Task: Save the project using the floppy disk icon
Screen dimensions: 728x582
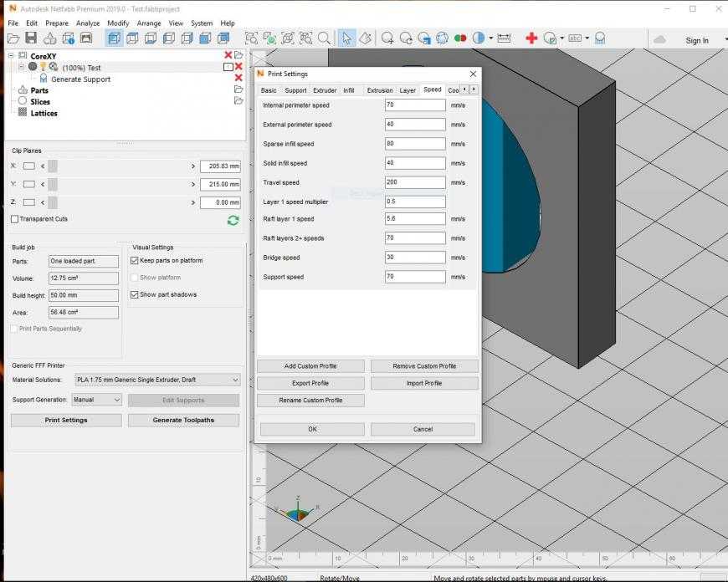Action: coord(31,38)
